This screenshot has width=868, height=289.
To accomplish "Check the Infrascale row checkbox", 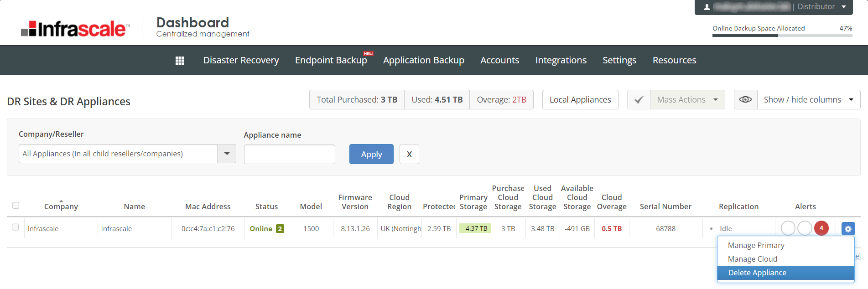I will (15, 227).
